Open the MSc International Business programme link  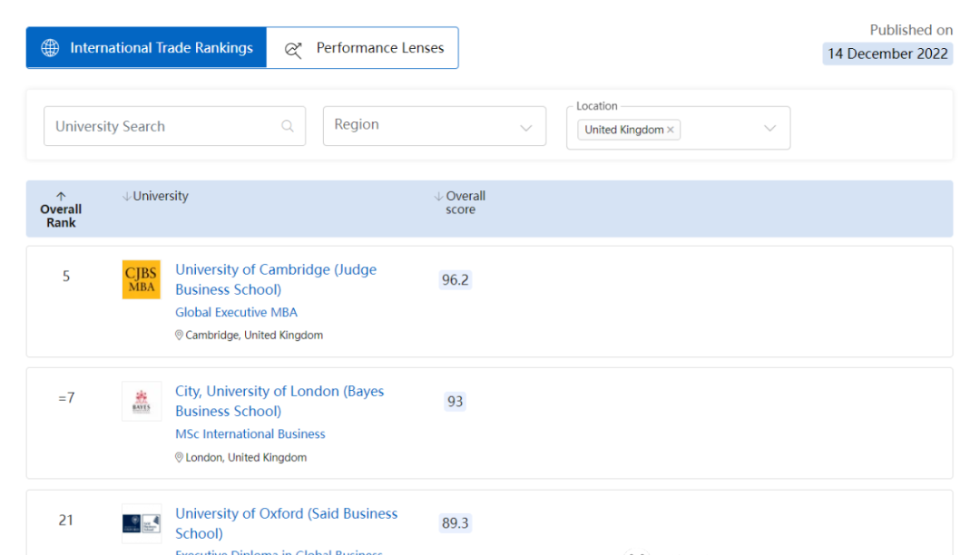(250, 433)
